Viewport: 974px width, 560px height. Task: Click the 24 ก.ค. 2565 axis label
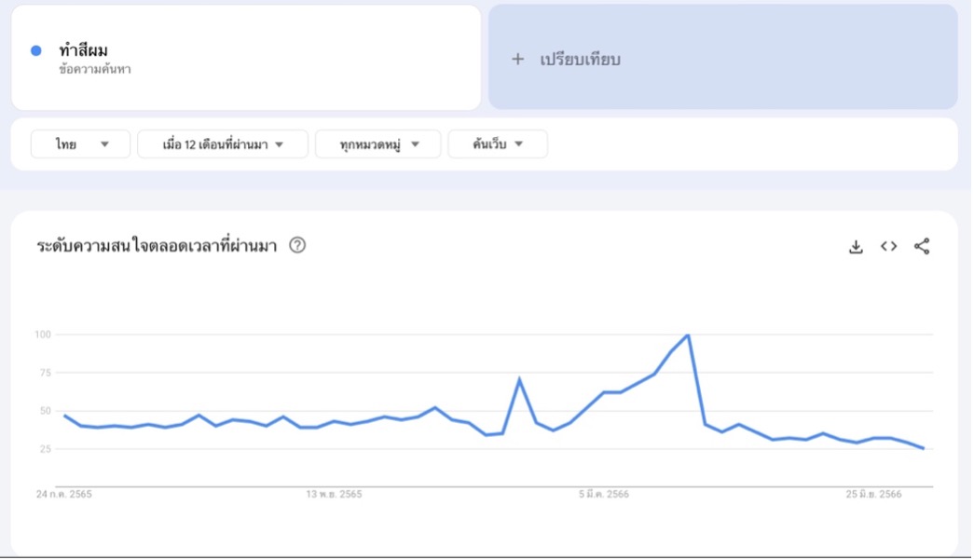coord(64,494)
